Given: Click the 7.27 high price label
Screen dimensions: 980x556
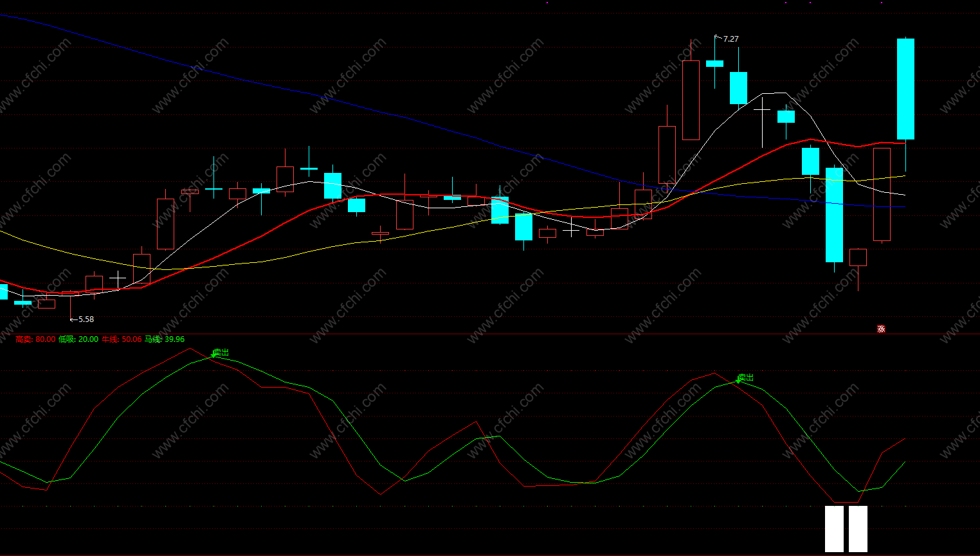Looking at the screenshot, I should 731,39.
